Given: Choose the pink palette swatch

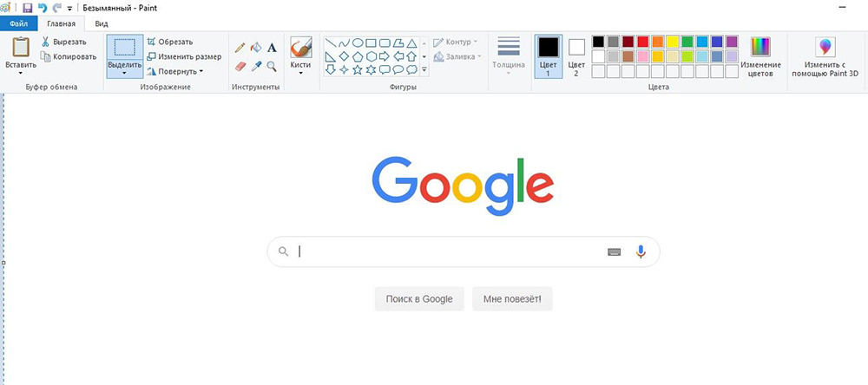Looking at the screenshot, I should (642, 56).
